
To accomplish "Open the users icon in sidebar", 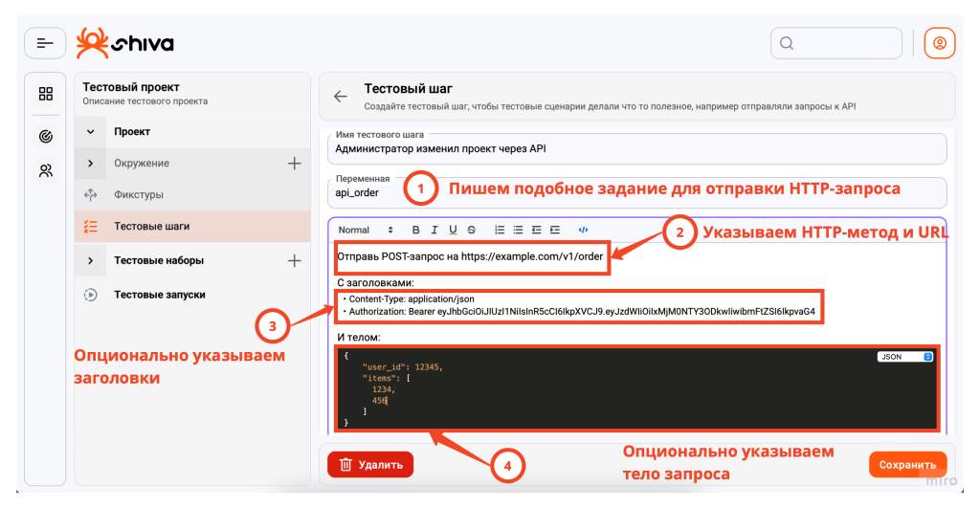I will point(46,170).
